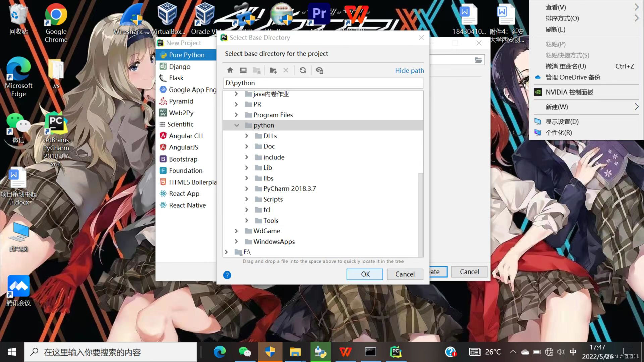Open the browse folder icon in New Project
This screenshot has height=362, width=644.
[x=478, y=60]
